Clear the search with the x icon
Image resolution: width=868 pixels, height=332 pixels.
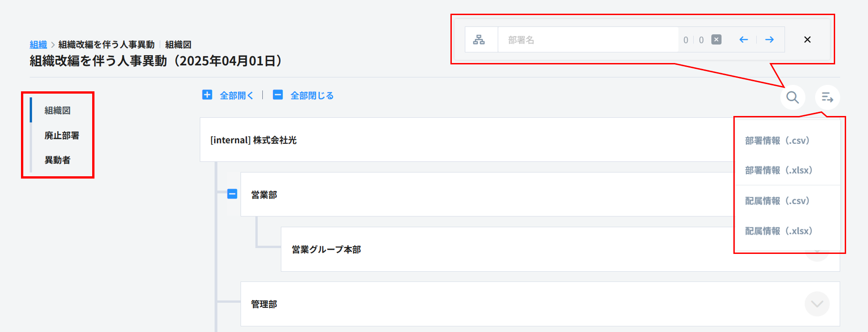(x=716, y=40)
